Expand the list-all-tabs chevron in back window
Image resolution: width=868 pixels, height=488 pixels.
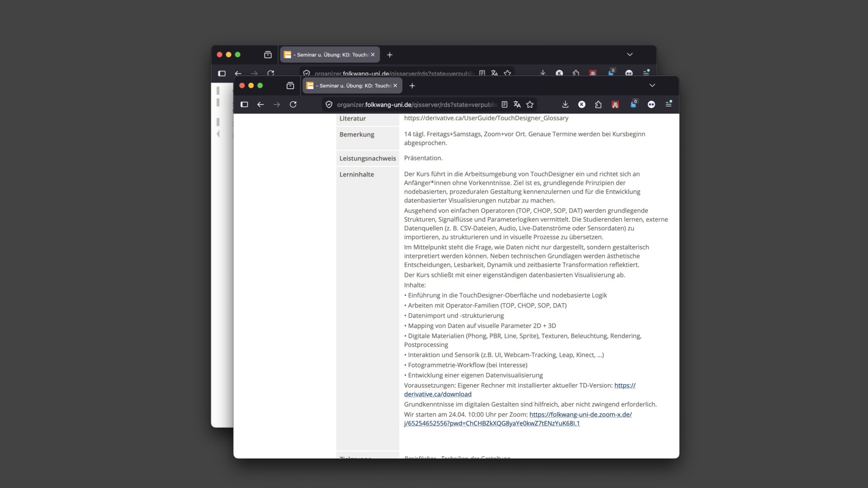click(630, 54)
